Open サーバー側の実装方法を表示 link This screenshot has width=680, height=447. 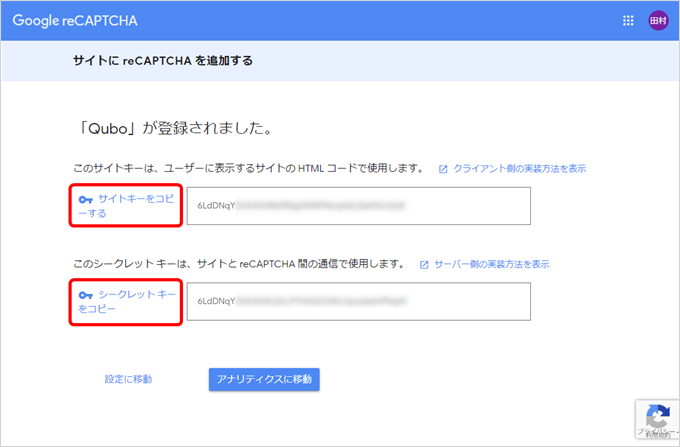click(x=491, y=264)
